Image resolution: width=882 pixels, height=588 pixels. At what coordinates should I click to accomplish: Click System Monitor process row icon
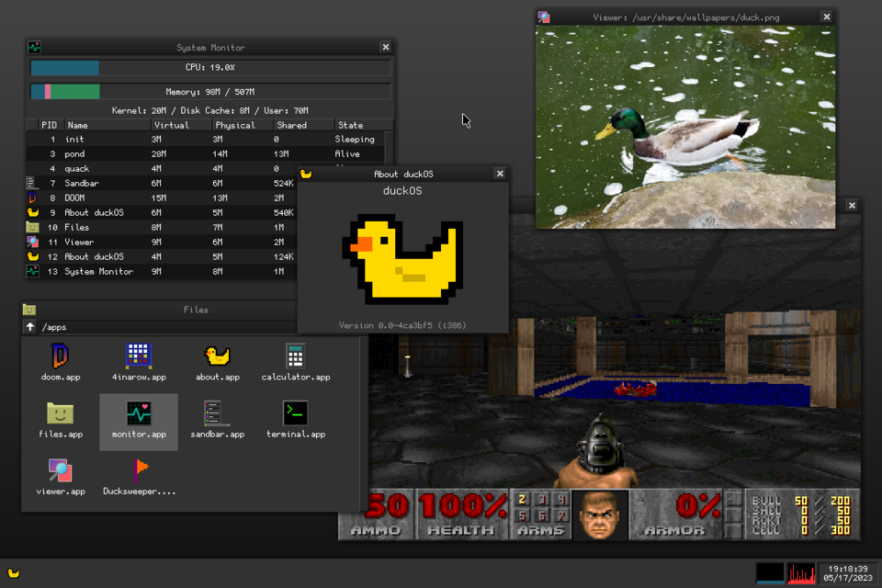point(33,271)
